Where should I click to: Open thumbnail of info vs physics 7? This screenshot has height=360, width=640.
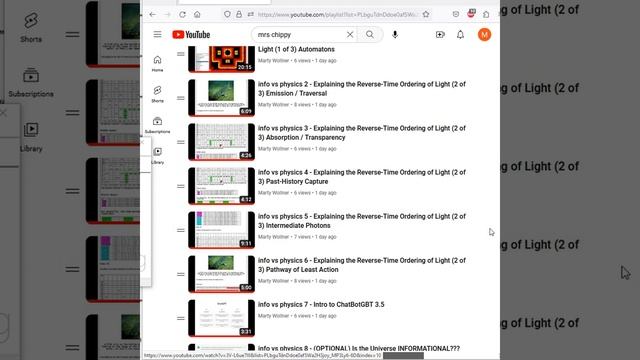[222, 318]
